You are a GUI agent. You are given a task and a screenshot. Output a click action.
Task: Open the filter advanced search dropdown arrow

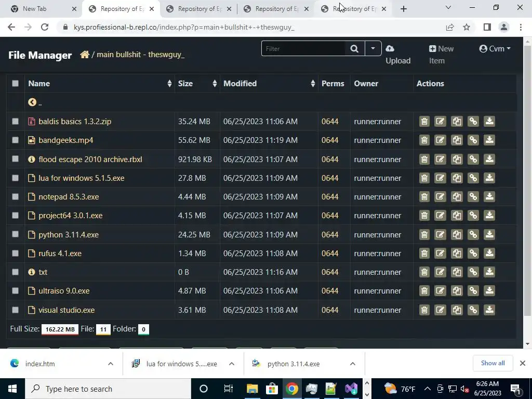coord(373,48)
